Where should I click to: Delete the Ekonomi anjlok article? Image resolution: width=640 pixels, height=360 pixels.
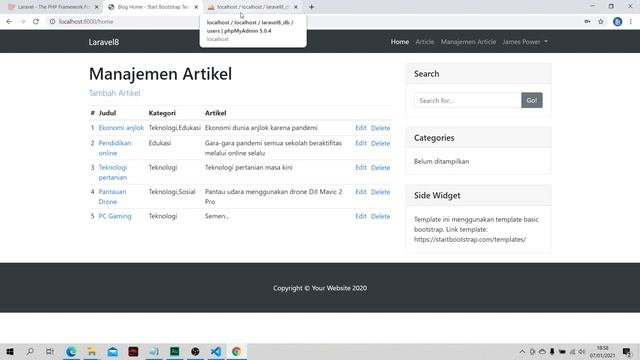coord(380,128)
